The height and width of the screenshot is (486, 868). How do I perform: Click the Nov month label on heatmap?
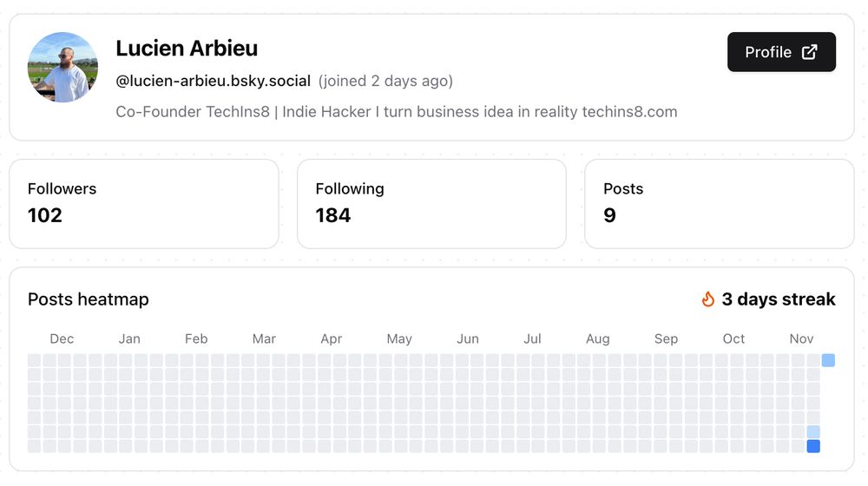click(801, 338)
